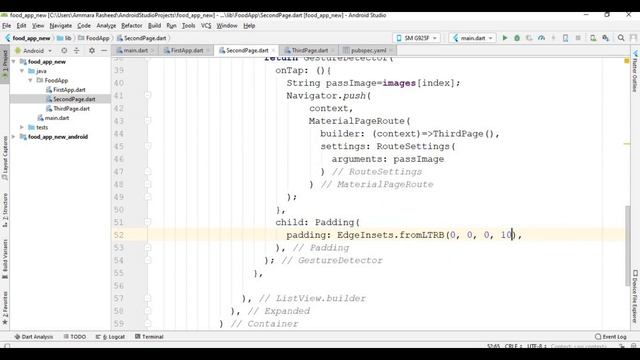Screen dimensions: 640x360
Task: Select ThirdPage.dart in project tree
Action: tap(71, 109)
